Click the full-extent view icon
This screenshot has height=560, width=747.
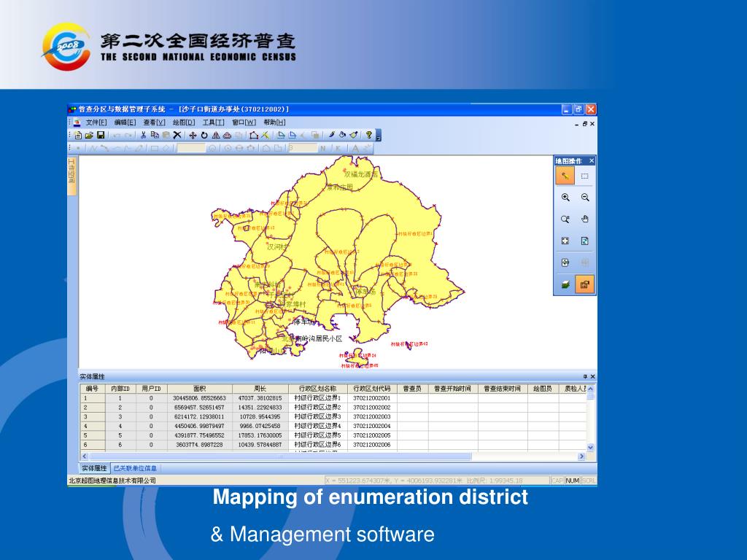pyautogui.click(x=565, y=241)
